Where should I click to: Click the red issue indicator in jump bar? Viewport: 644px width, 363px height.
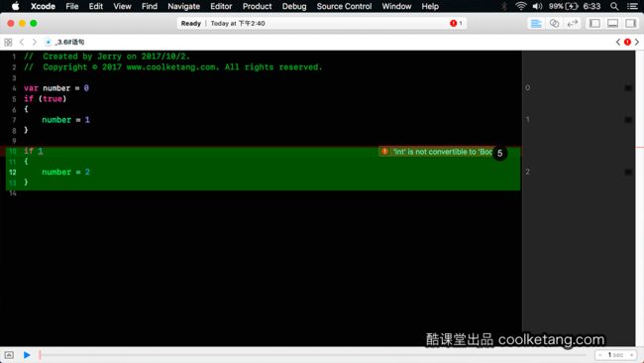click(627, 42)
